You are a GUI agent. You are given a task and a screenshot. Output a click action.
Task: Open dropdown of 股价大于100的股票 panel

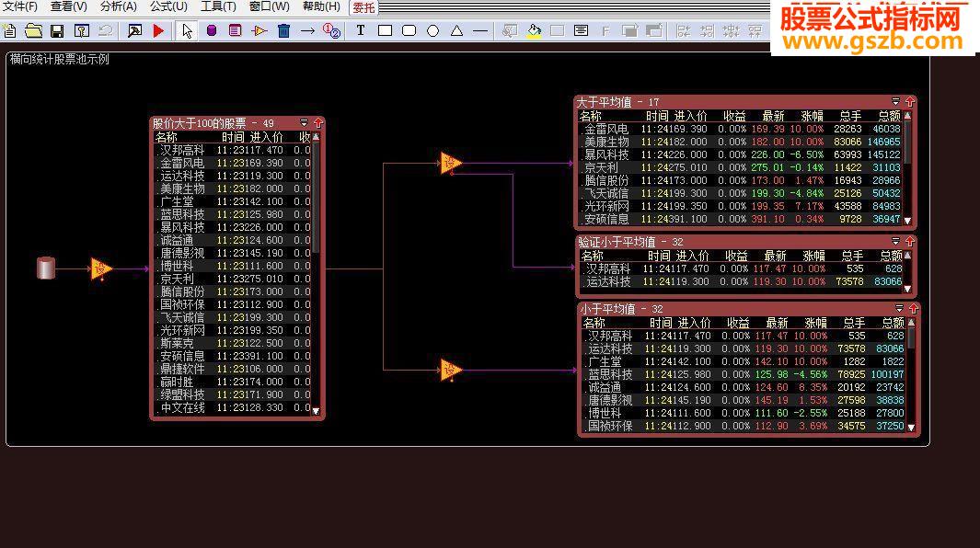click(x=304, y=122)
